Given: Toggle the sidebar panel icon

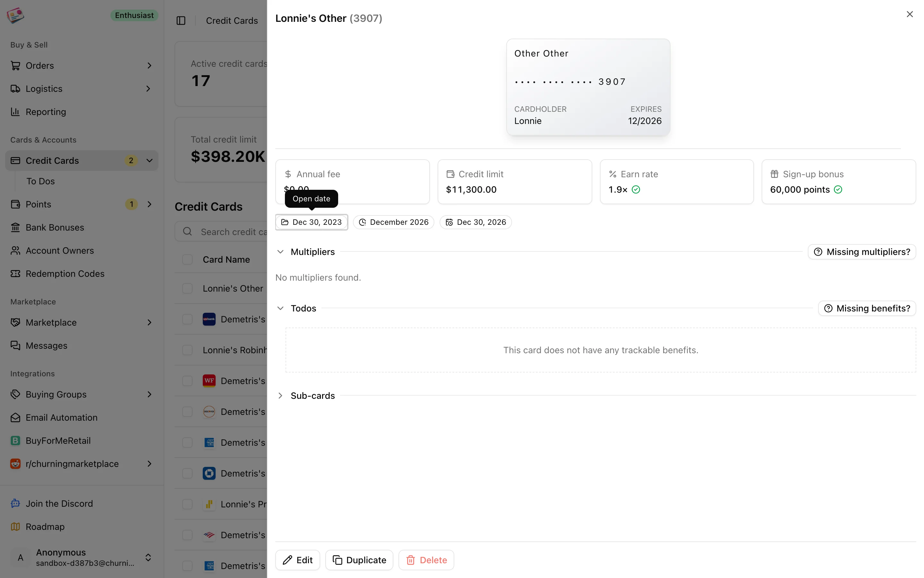Looking at the screenshot, I should coord(181,21).
